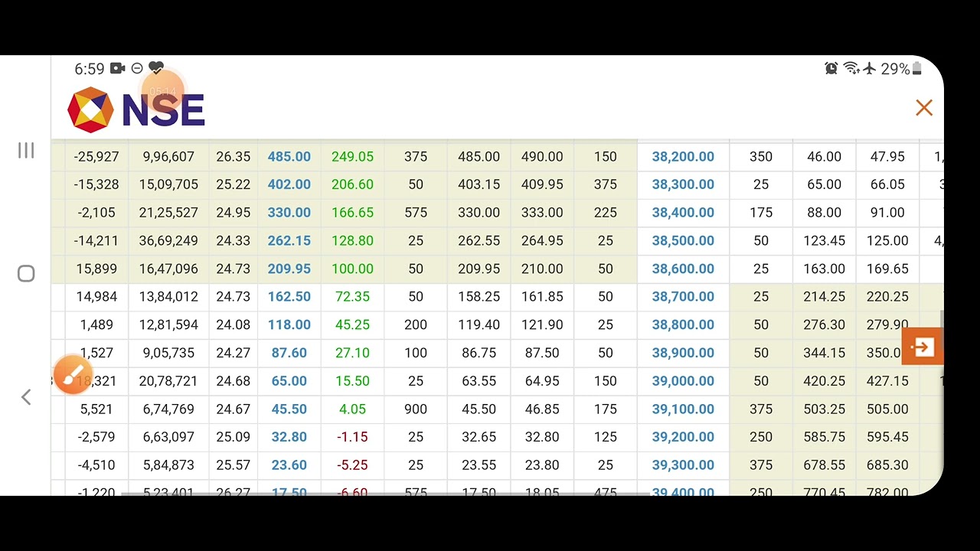Tap the 6:59 clock in status bar
This screenshot has height=551, width=980.
click(89, 69)
